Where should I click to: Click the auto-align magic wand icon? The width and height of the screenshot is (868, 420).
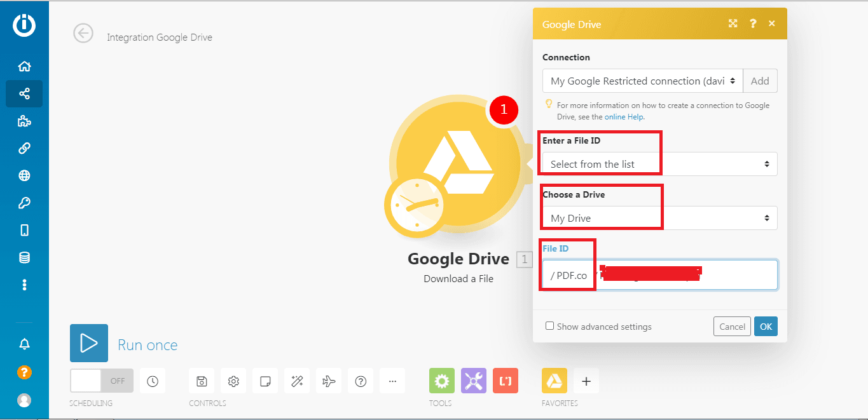tap(297, 381)
